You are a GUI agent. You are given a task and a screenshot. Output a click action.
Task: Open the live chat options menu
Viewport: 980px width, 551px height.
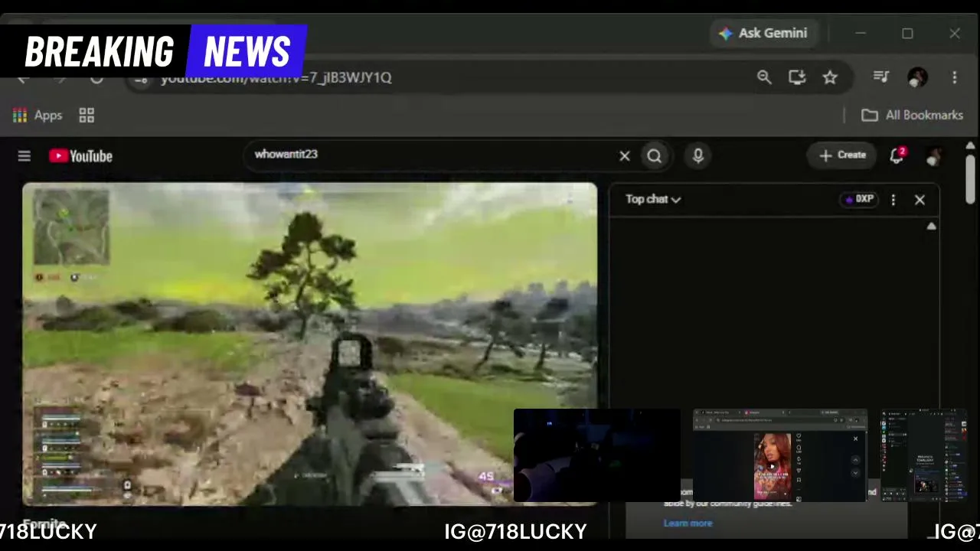pyautogui.click(x=893, y=200)
